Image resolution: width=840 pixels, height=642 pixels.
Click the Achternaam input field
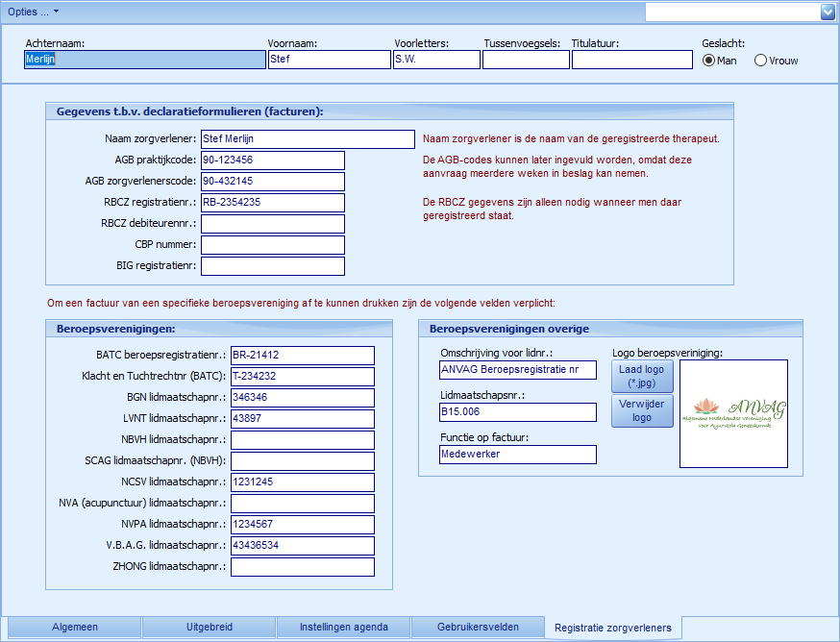144,60
